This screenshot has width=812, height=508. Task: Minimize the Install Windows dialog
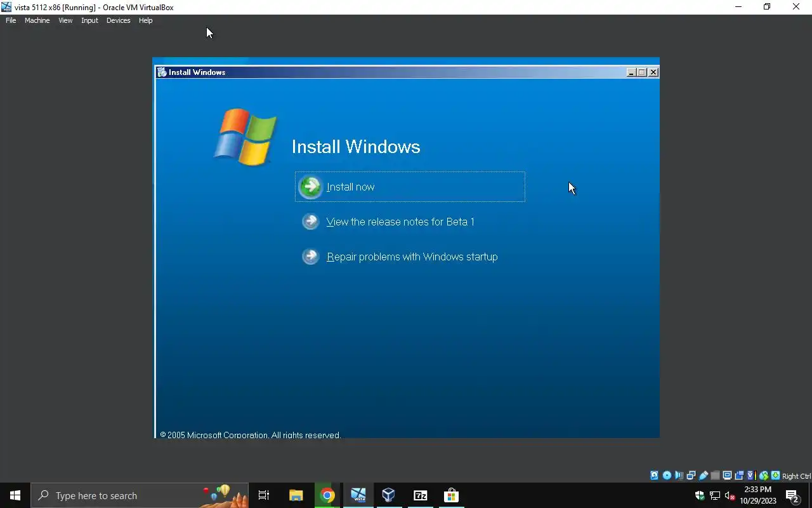pyautogui.click(x=631, y=72)
